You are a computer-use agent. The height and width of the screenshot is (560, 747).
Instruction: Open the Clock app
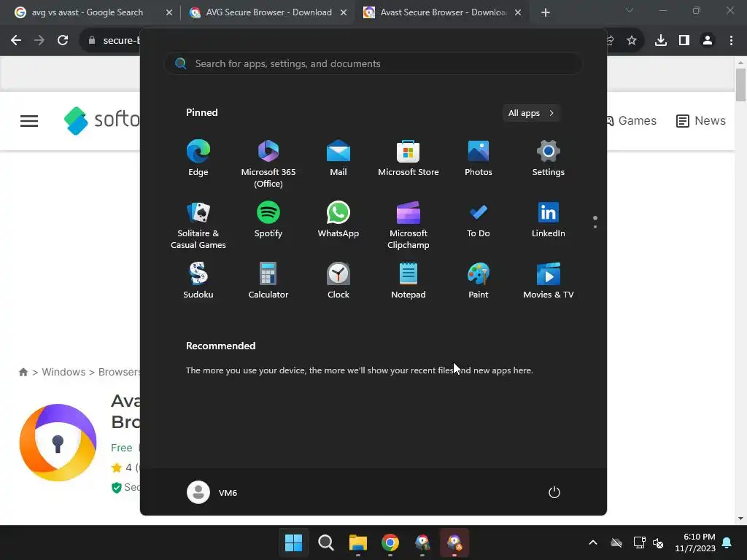[338, 281]
